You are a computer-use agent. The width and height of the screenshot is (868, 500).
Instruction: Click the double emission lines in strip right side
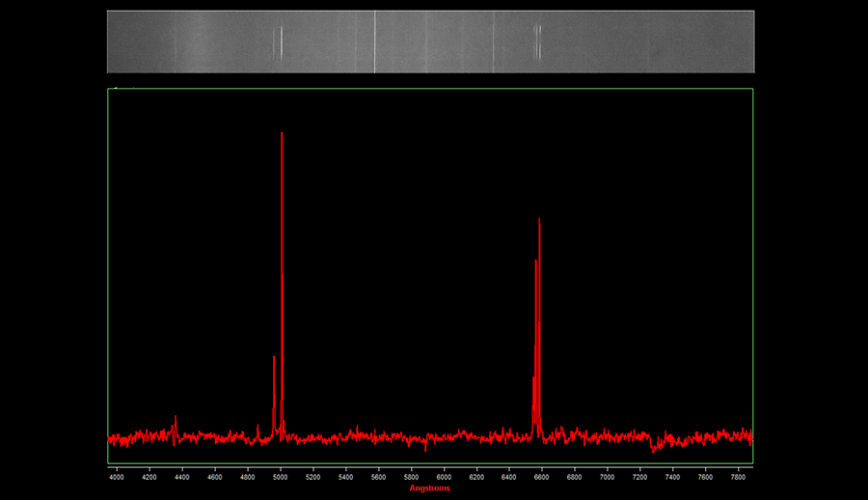(537, 42)
